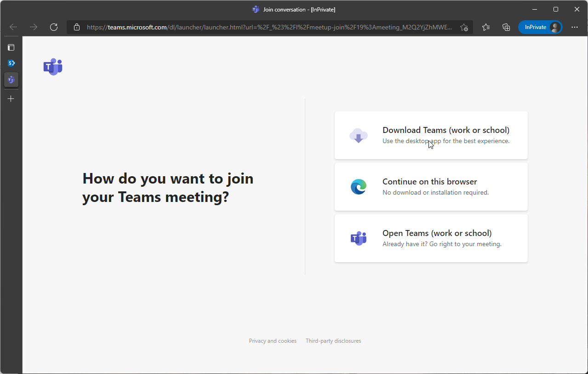Screen dimensions: 588x374
Task: Click 'How do you want to join' heading
Action: tap(168, 178)
